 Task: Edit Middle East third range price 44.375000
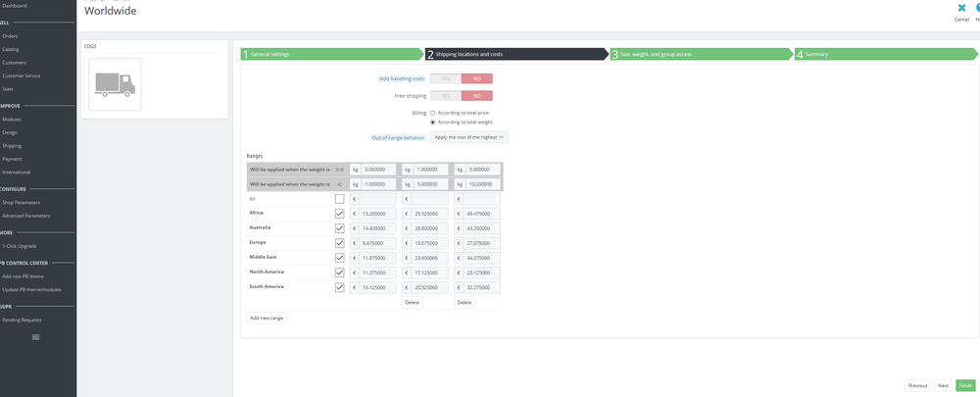point(482,258)
